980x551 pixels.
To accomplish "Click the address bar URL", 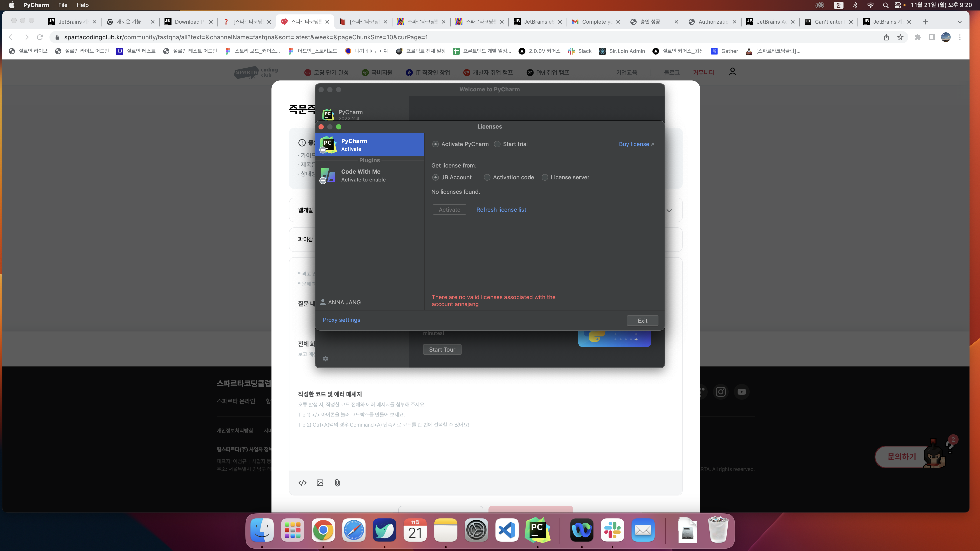I will coord(246,37).
